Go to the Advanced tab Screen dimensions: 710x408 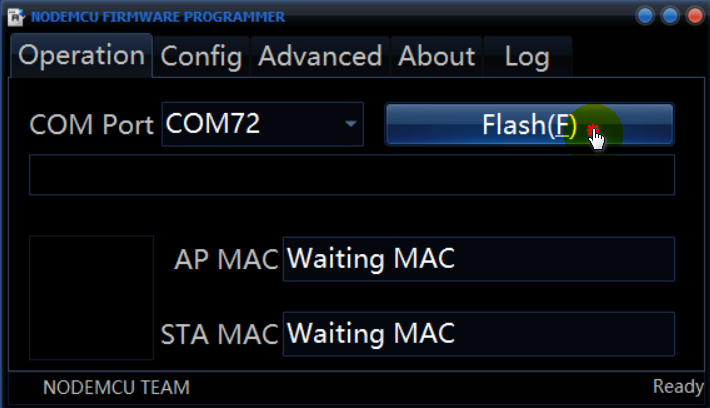(x=319, y=56)
